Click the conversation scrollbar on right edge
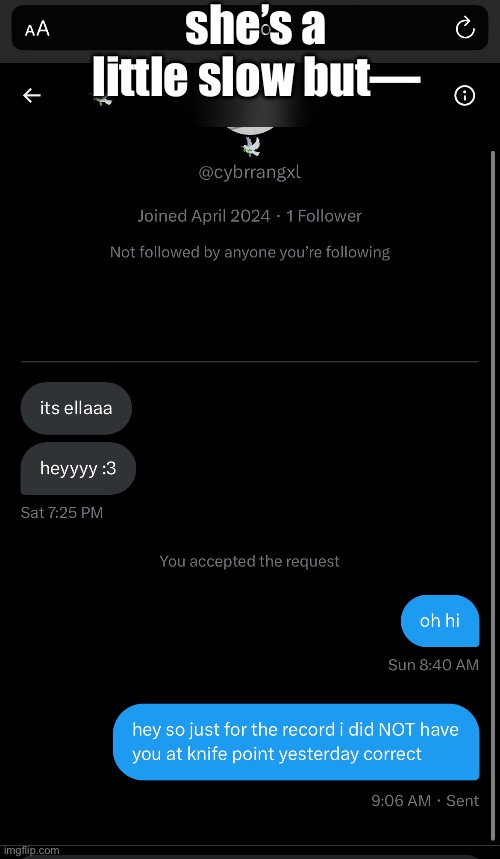 (493, 493)
